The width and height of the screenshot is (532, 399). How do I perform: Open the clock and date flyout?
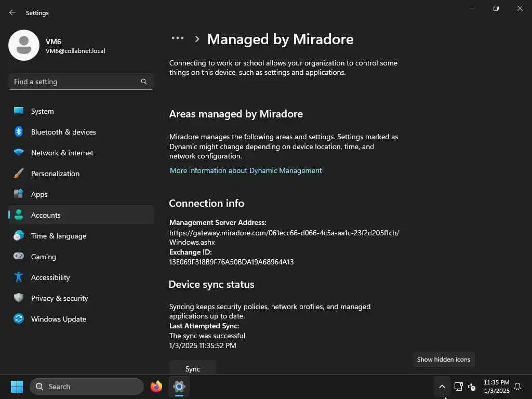click(x=496, y=387)
